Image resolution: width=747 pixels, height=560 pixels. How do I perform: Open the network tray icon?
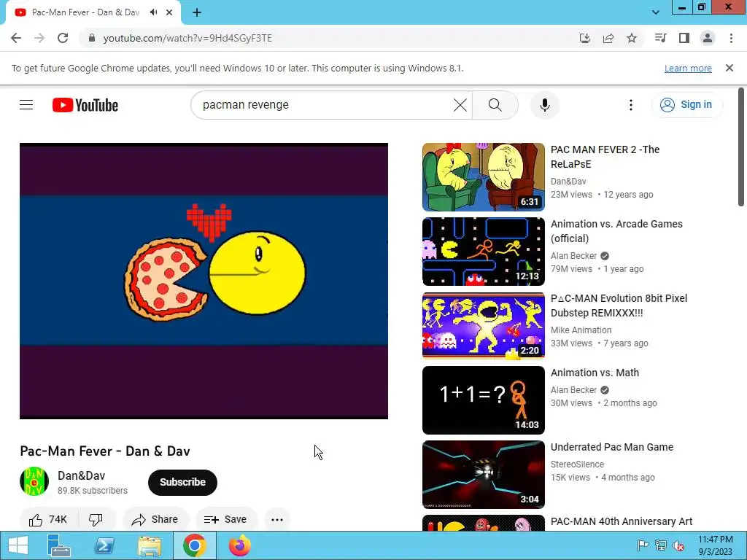[660, 545]
